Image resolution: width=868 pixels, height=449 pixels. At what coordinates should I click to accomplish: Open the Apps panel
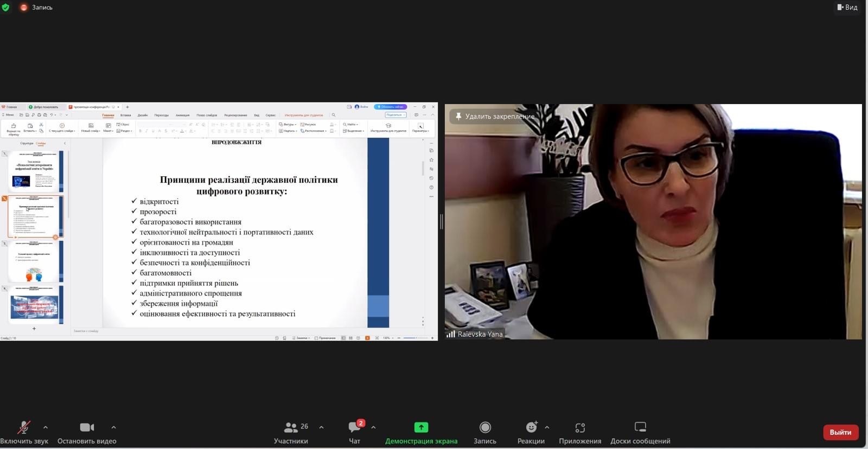click(x=580, y=432)
